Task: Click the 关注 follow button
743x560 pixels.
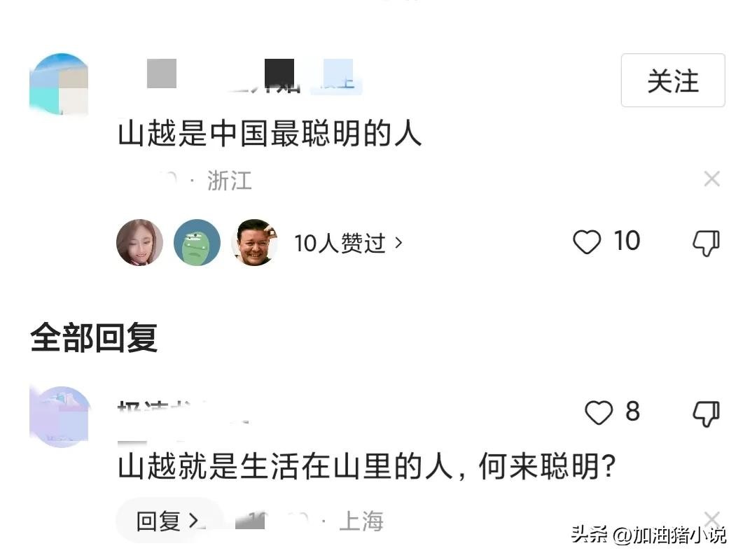Action: point(672,80)
